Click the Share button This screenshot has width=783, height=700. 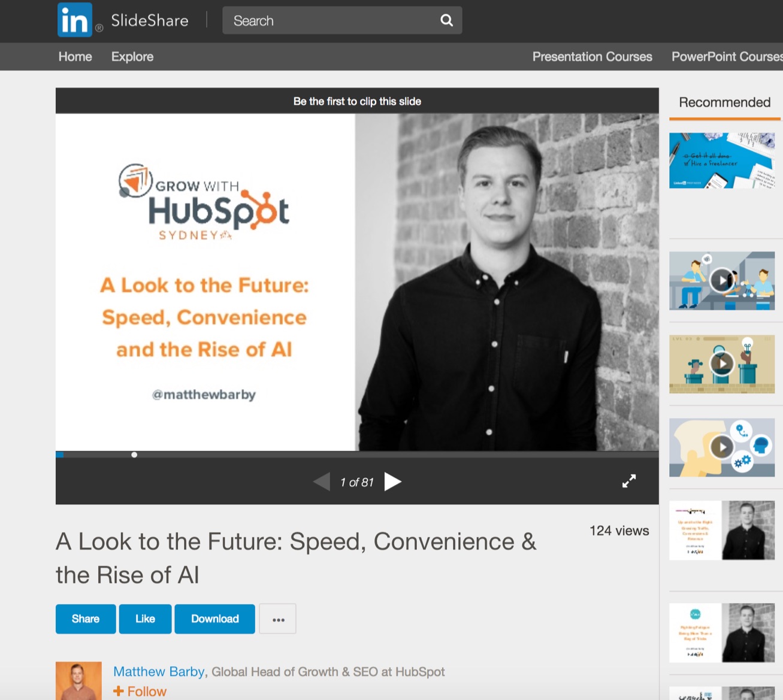[86, 619]
